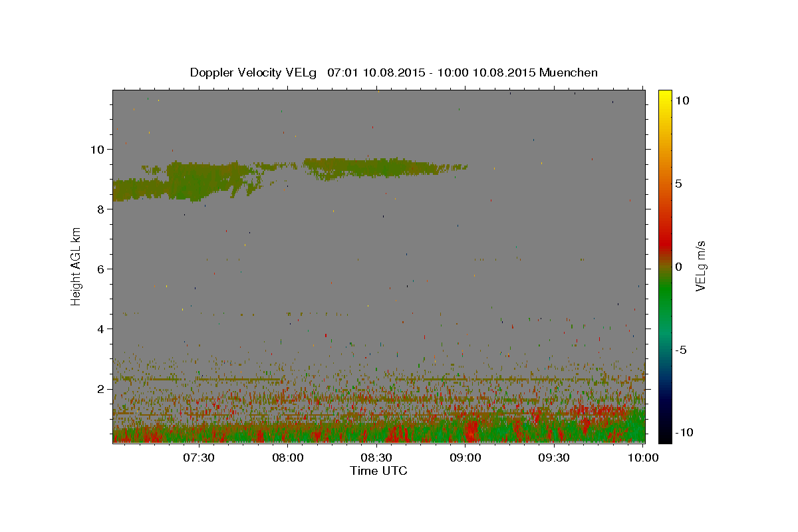Click the height tick label 4
The image size is (798, 532).
[101, 329]
